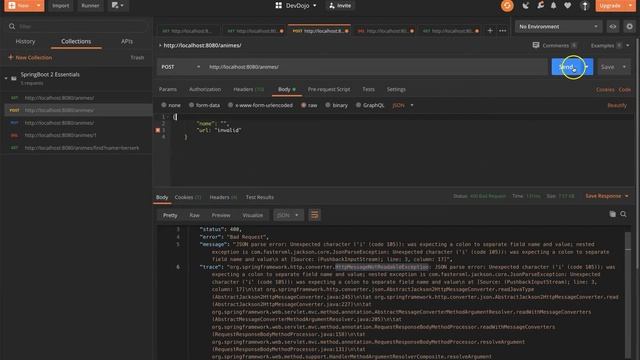Click the heart icon in header
The width and height of the screenshot is (640, 360).
[568, 6]
